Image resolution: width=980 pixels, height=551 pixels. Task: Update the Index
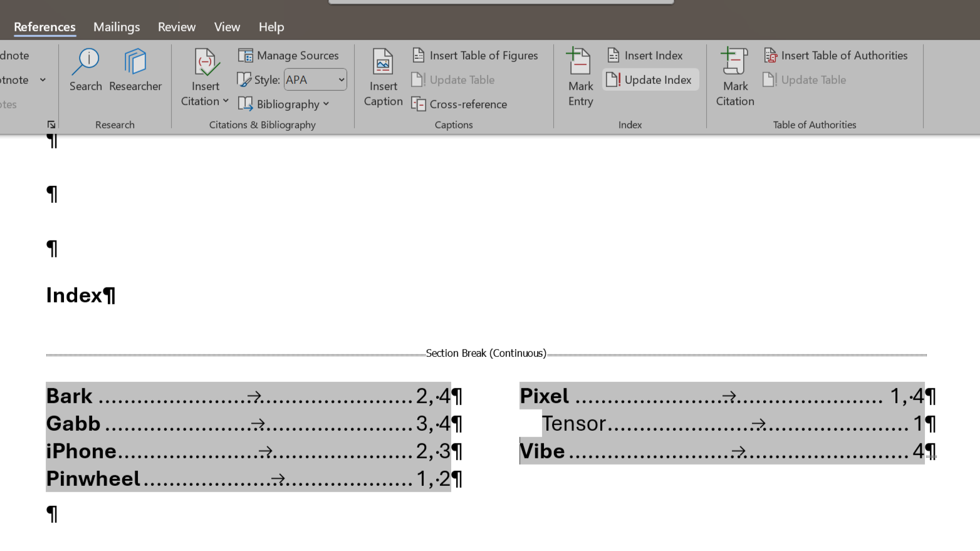pos(650,80)
